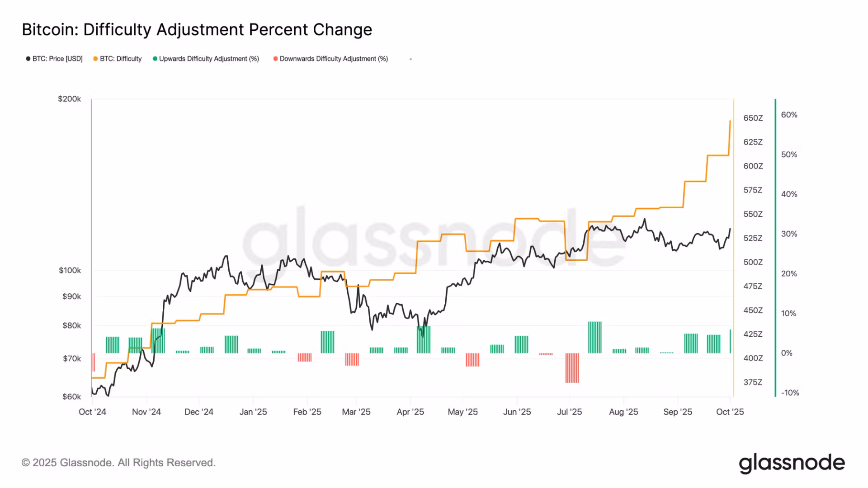The height and width of the screenshot is (488, 868).
Task: Click the glassnode logo in bottom corner
Action: 792,463
